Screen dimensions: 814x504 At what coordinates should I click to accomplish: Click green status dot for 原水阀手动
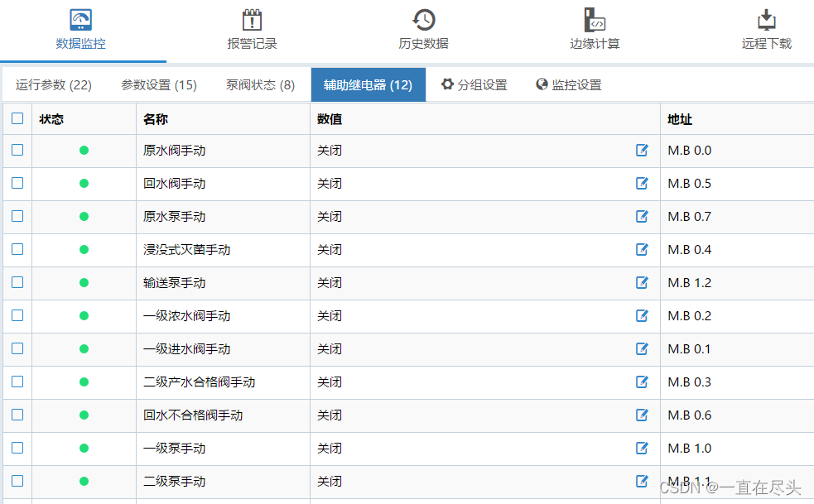[84, 151]
